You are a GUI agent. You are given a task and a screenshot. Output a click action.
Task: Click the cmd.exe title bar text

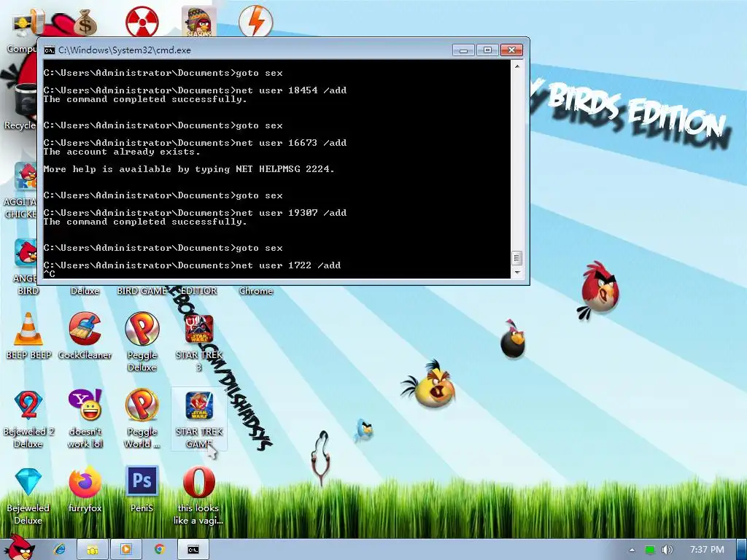124,50
